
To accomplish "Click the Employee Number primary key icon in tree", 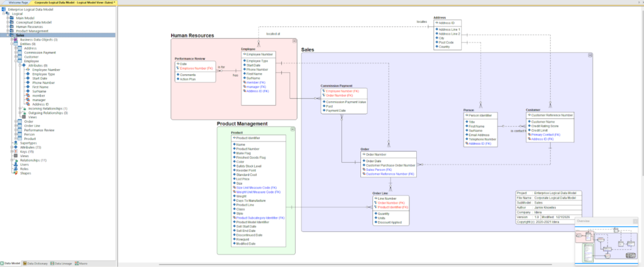I will (28, 70).
